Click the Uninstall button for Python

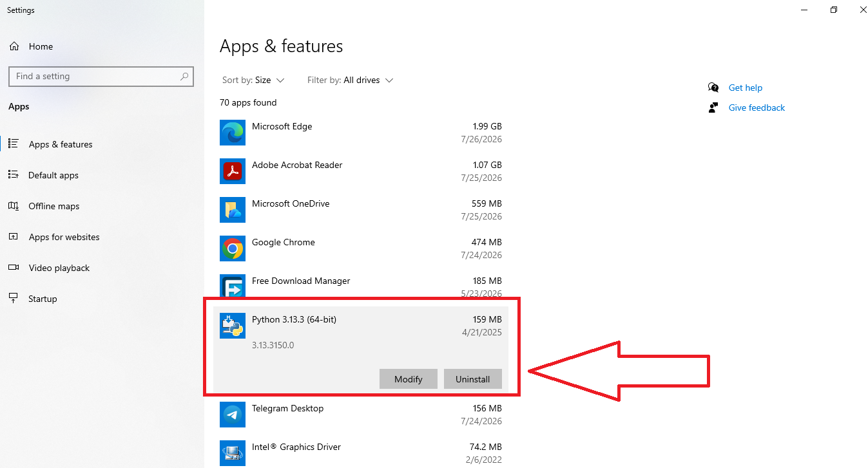pyautogui.click(x=473, y=379)
